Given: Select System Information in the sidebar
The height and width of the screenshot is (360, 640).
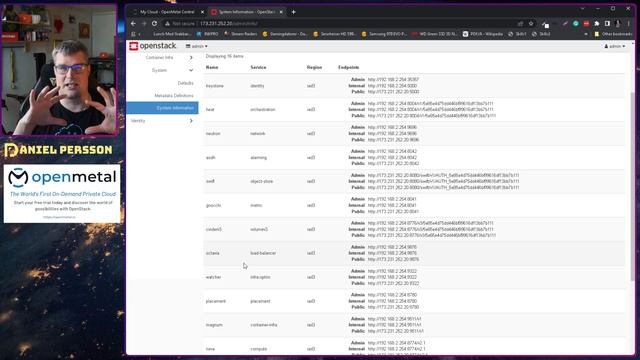Looking at the screenshot, I should coord(162,108).
